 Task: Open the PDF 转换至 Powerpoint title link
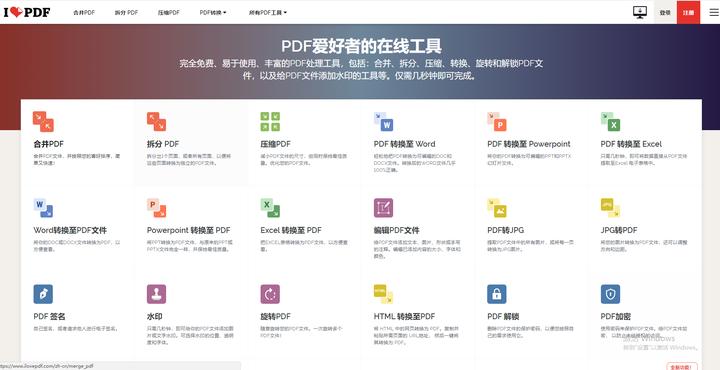(x=529, y=144)
